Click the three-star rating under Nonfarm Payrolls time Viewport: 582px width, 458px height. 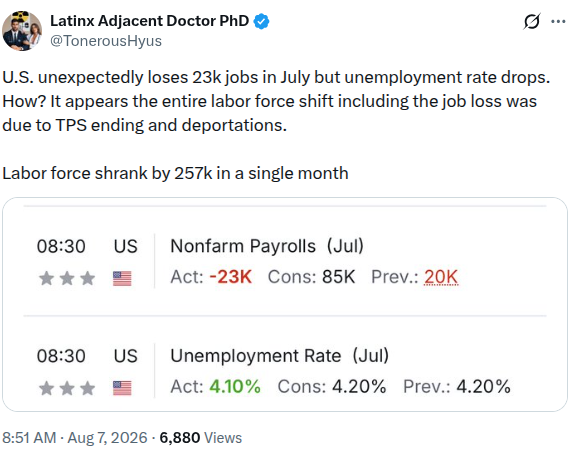tap(67, 278)
